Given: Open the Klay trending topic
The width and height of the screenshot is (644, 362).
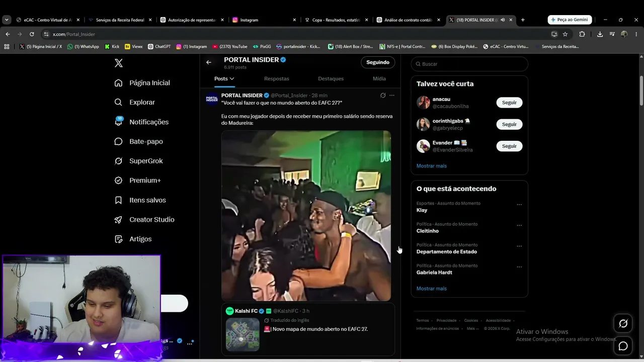Looking at the screenshot, I should click(x=422, y=210).
